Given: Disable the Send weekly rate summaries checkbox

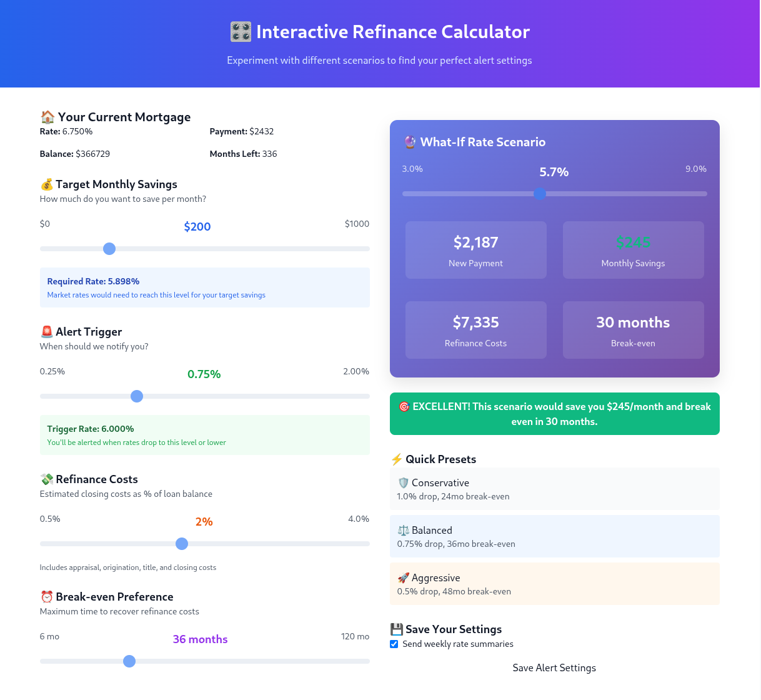Looking at the screenshot, I should click(x=394, y=644).
